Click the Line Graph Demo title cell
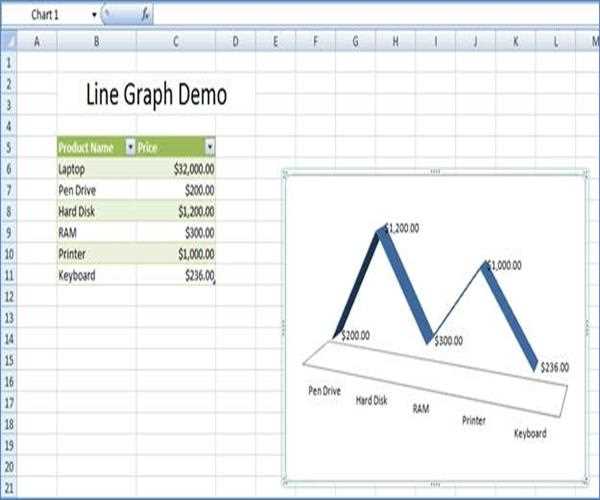 coord(156,95)
